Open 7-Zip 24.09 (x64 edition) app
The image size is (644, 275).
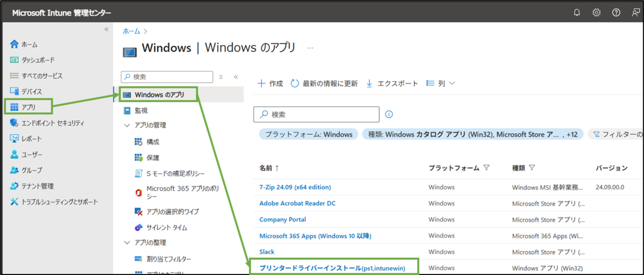295,187
